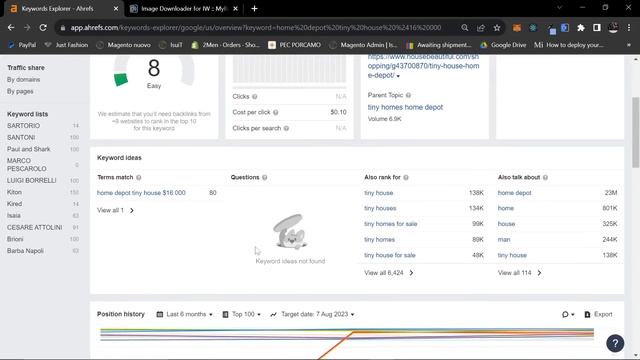Close the Keywords Explorer tab
Screen dimensions: 640x360
(116, 9)
